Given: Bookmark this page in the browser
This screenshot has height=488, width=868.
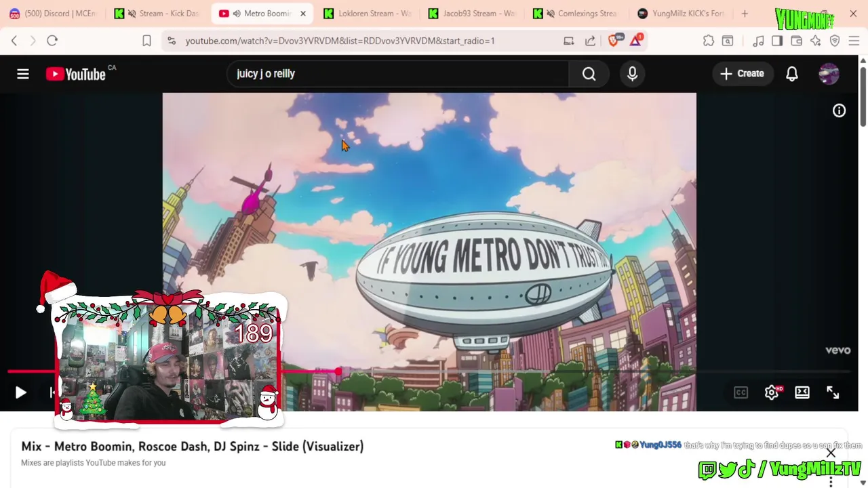Looking at the screenshot, I should pos(146,41).
